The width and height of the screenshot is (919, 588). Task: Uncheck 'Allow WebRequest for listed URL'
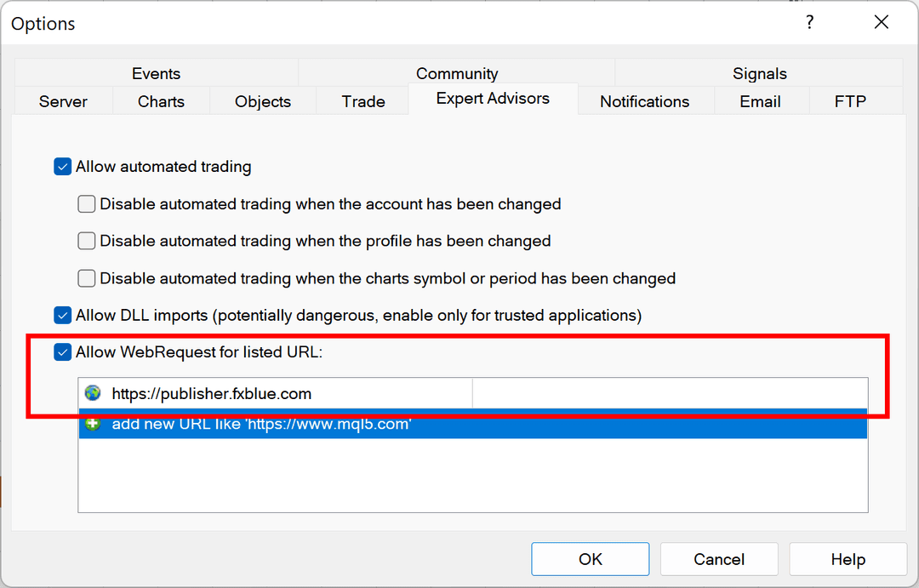tap(62, 351)
